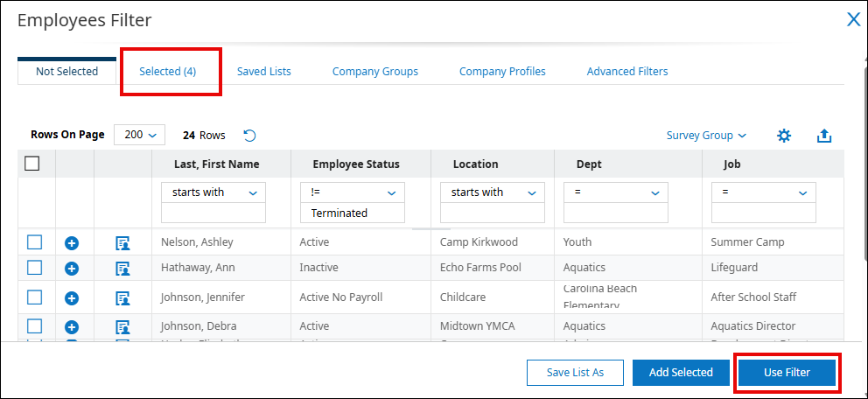Screen dimensions: 868x399
Task: View Johnson, Debra employee profile icon
Action: pyautogui.click(x=122, y=326)
